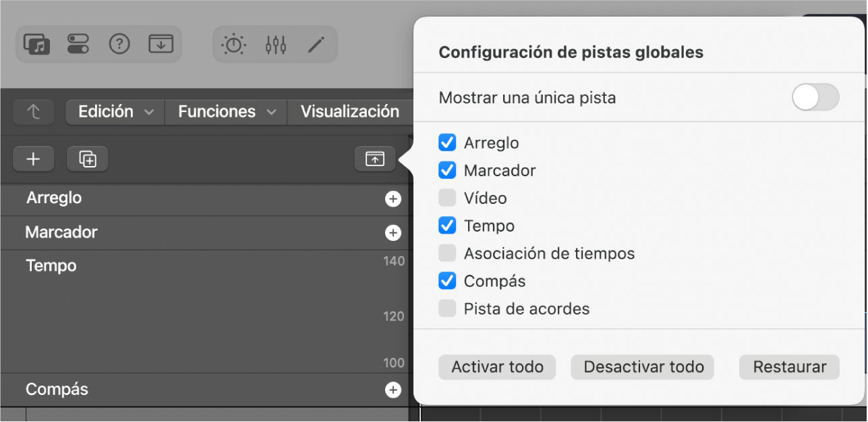Click the add track plus button
The width and height of the screenshot is (868, 422).
tap(33, 159)
